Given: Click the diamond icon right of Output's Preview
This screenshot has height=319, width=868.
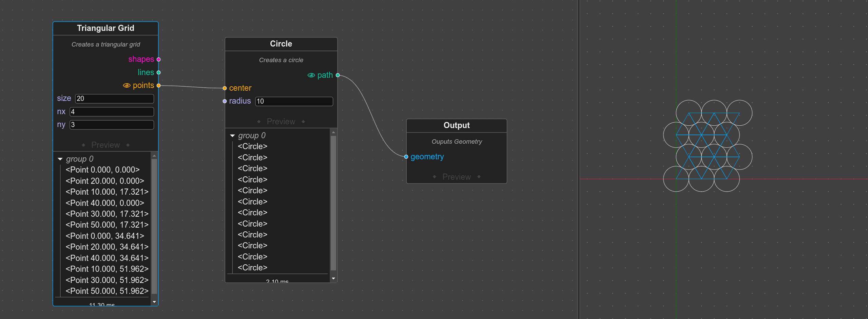Looking at the screenshot, I should (x=479, y=177).
